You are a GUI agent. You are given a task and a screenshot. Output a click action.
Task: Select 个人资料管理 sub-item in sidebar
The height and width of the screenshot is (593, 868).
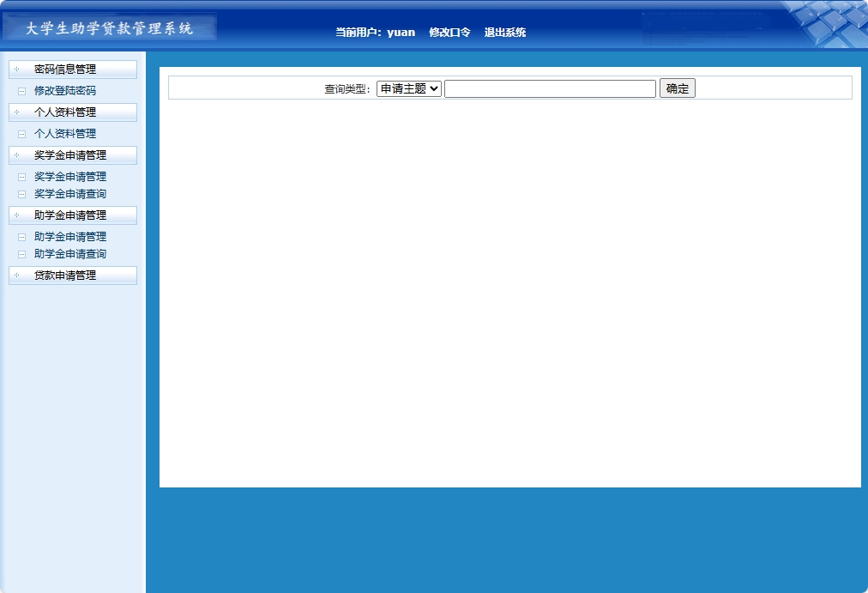(x=64, y=133)
